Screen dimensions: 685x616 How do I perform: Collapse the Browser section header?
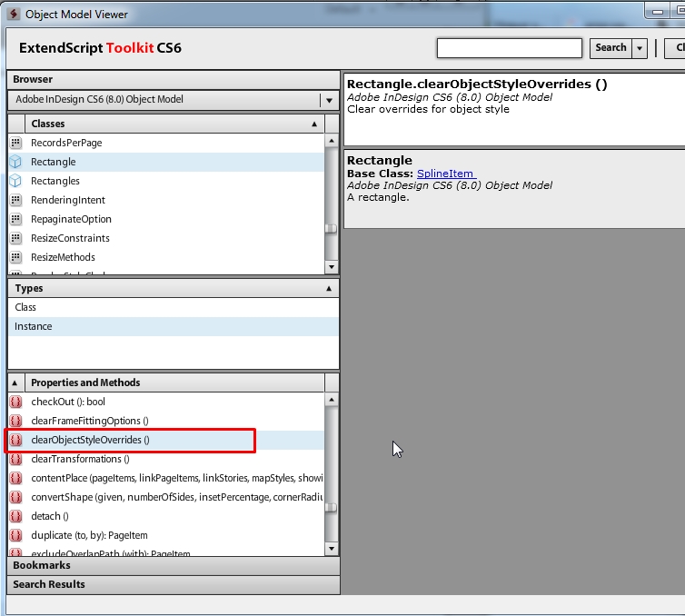[x=174, y=80]
